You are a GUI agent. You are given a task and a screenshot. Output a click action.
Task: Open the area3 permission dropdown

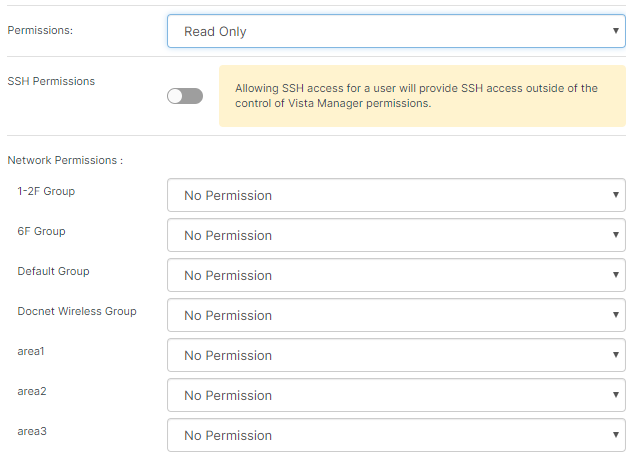[396, 435]
